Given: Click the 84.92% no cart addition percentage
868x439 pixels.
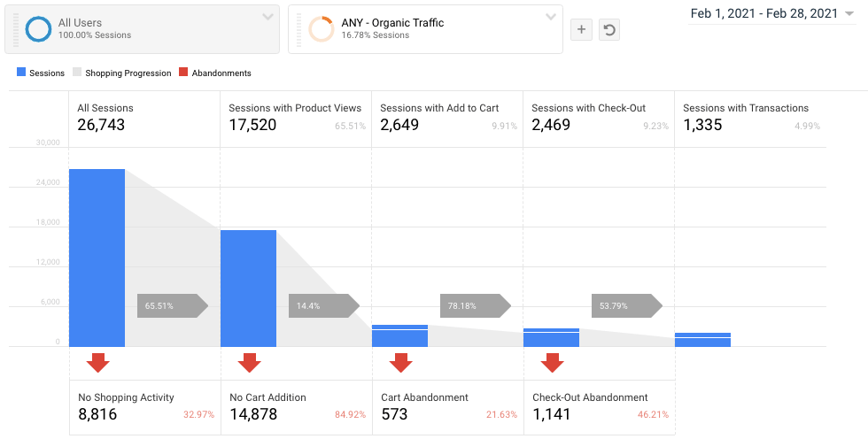Looking at the screenshot, I should [350, 414].
